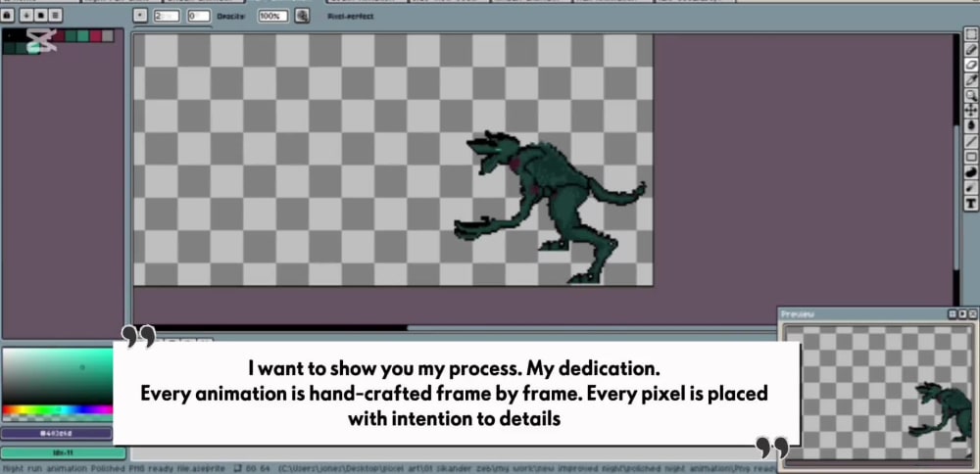Select the Zoom magnifier tool

coord(971,95)
